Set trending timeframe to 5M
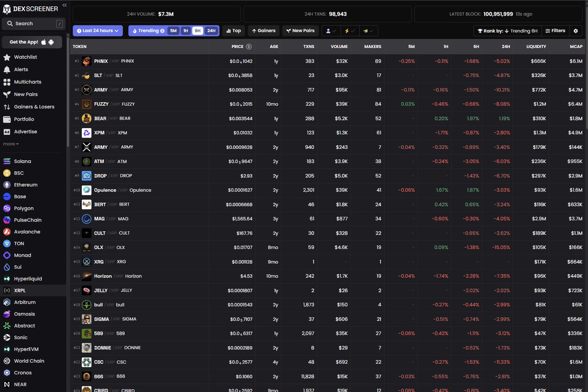Image resolution: width=588 pixels, height=392 pixels. (x=173, y=31)
